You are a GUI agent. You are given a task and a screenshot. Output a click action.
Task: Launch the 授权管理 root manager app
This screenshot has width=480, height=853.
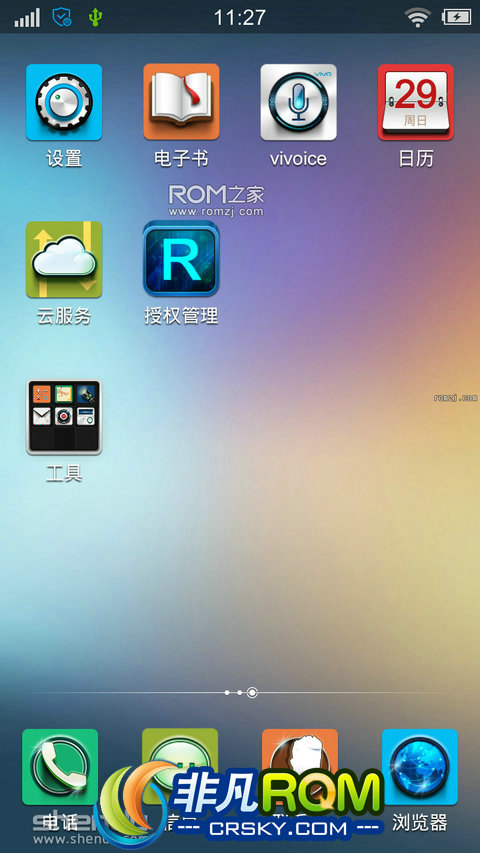181,258
